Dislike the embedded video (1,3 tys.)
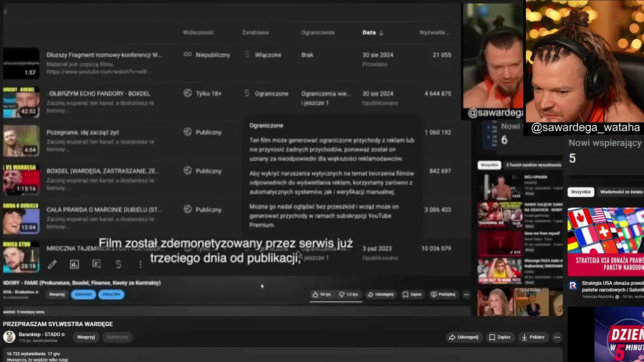Screen dimensions: 644x362 (x=349, y=294)
